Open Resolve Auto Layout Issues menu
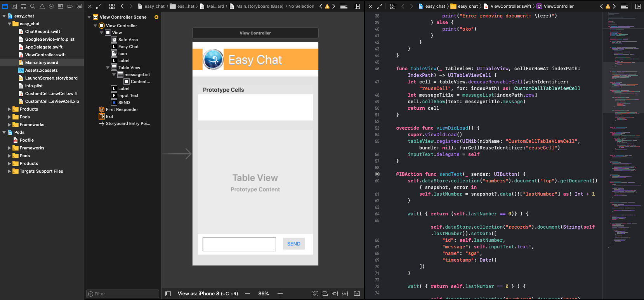This screenshot has height=300, width=644. point(345,294)
